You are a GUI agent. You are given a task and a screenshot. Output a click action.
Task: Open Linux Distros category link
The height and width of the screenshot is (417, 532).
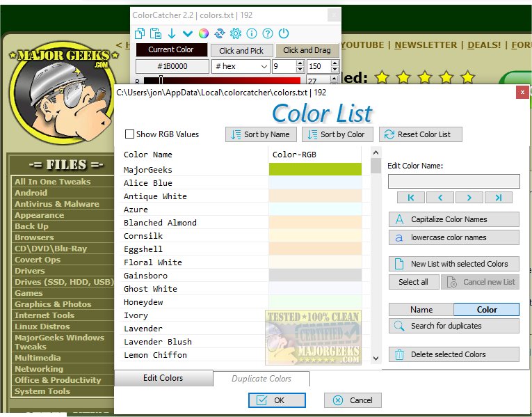click(42, 326)
